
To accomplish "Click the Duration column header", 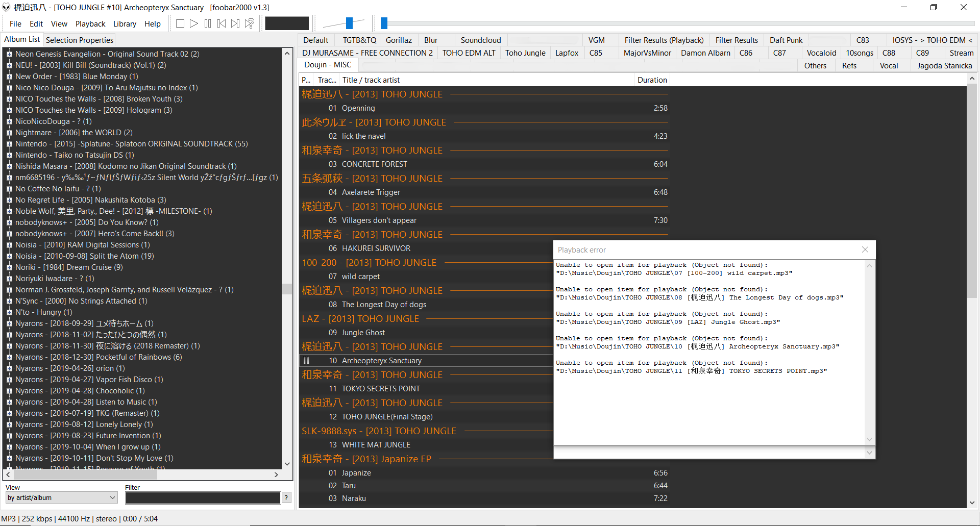I will (652, 80).
